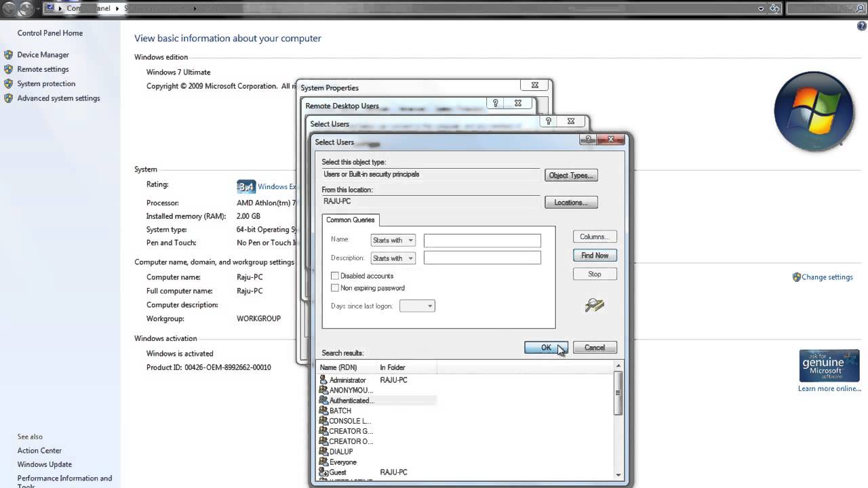Open the Columns... button

click(x=595, y=237)
